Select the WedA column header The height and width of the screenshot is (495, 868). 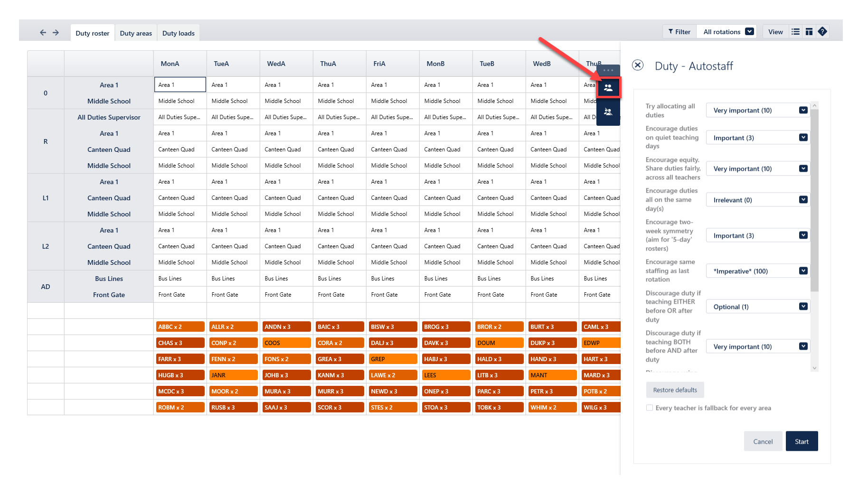pyautogui.click(x=286, y=64)
